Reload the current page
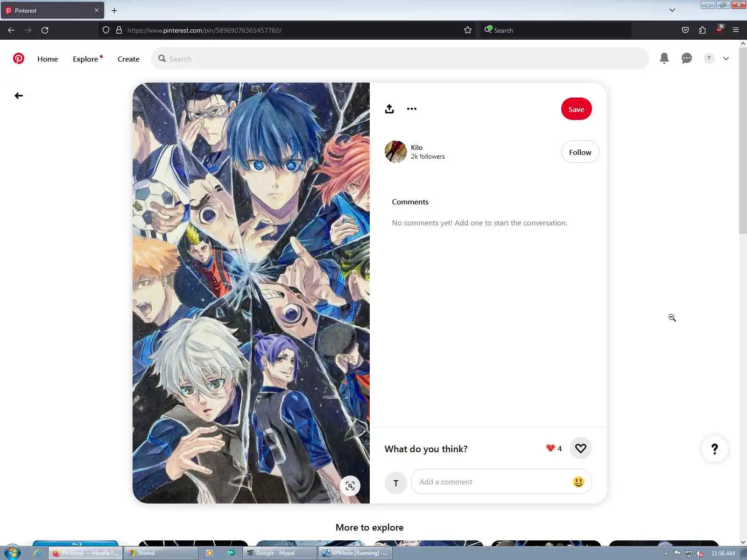 [x=45, y=30]
